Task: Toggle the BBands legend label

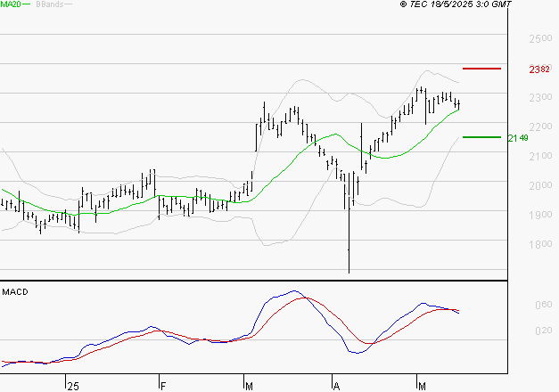Action: pos(48,5)
